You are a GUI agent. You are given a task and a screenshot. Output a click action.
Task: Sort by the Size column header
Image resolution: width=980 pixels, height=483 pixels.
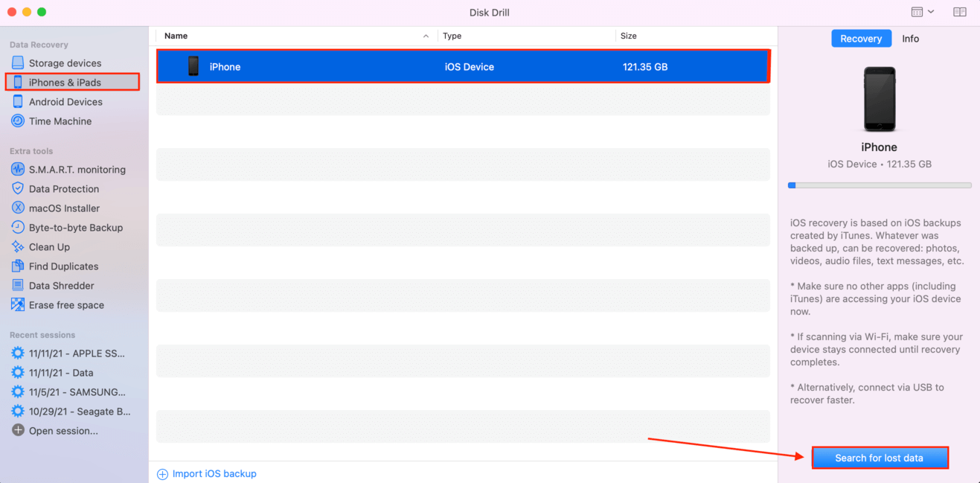pos(629,36)
